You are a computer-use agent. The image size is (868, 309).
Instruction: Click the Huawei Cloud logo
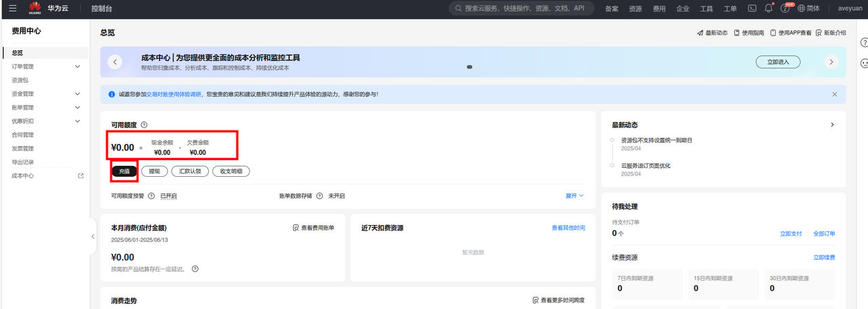35,8
